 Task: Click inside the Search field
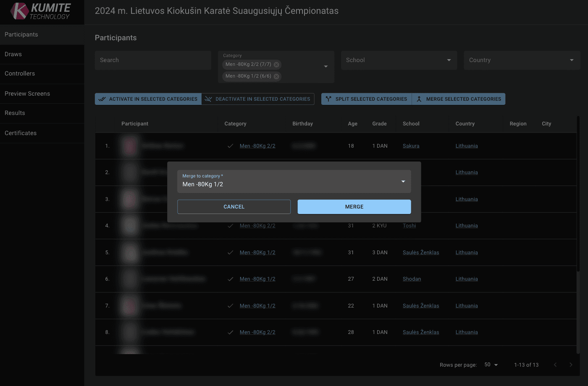pos(153,60)
